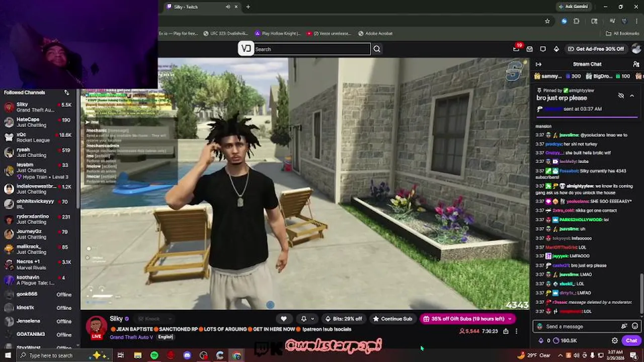The width and height of the screenshot is (644, 362).
Task: Select the Silky - Twitch tab
Action: click(x=201, y=7)
